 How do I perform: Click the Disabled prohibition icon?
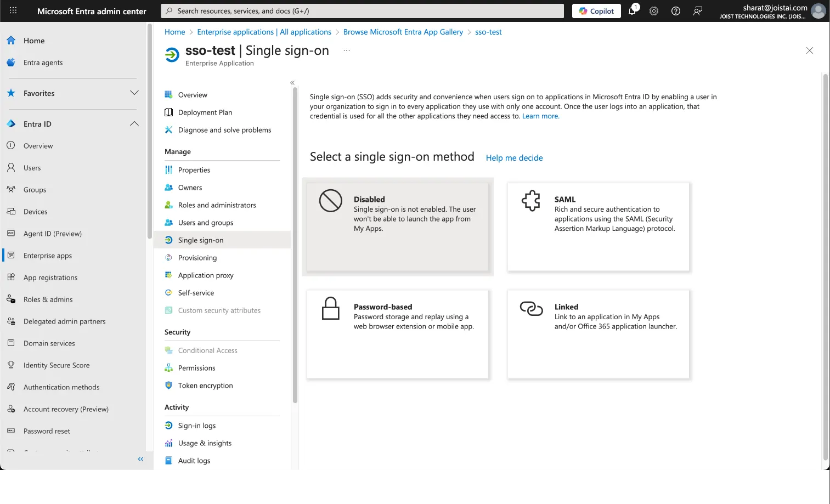(331, 201)
